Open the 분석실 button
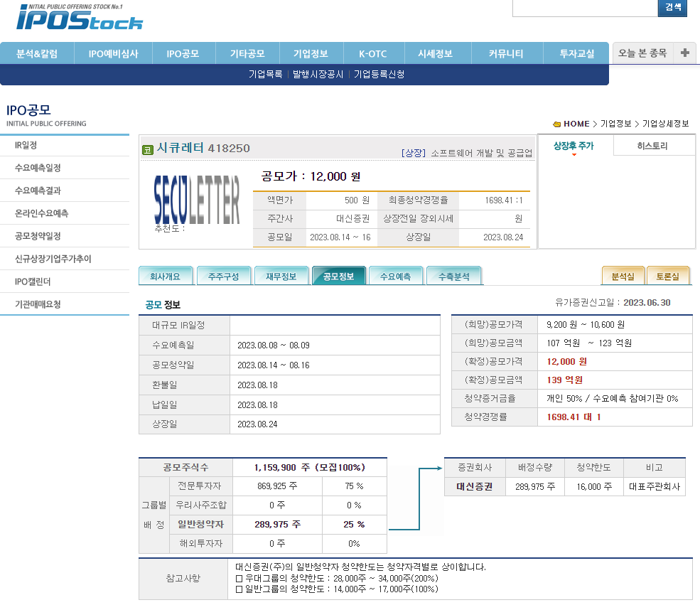This screenshot has height=605, width=700. point(623,276)
